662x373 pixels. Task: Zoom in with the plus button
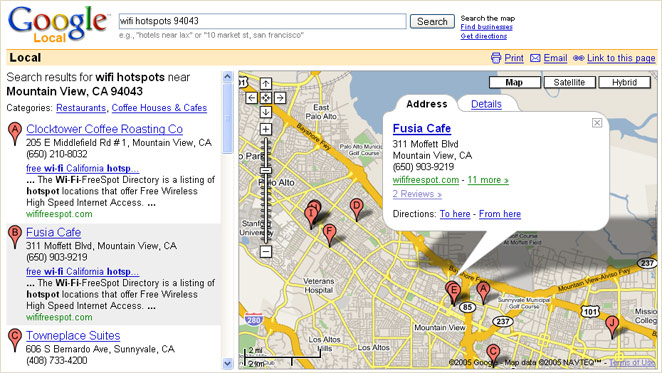click(266, 129)
